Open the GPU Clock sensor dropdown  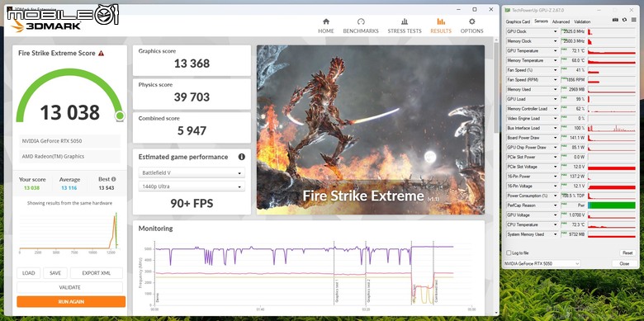[x=556, y=31]
